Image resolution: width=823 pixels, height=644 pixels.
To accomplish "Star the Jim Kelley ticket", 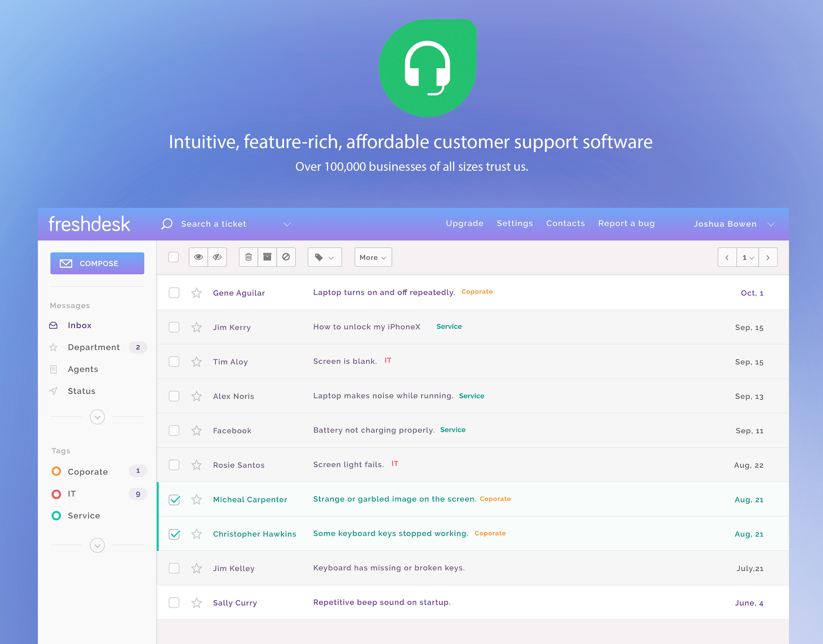I will pyautogui.click(x=196, y=568).
